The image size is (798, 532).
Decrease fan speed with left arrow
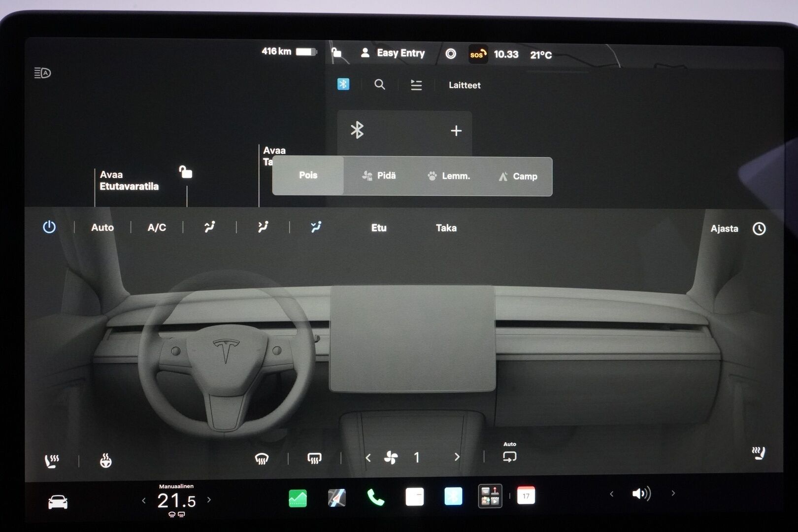(x=368, y=458)
